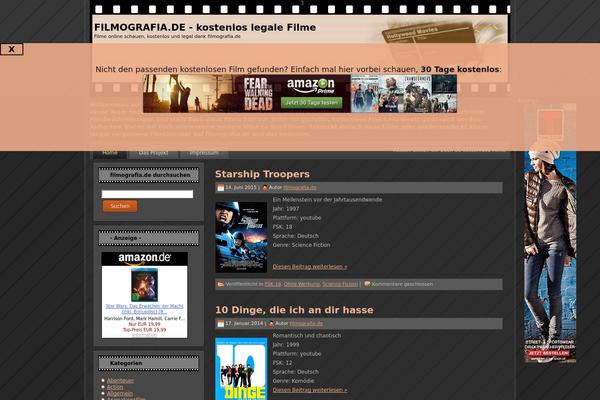The width and height of the screenshot is (600, 400).
Task: Click the author icon in the 10 Dinge post
Action: [x=271, y=323]
